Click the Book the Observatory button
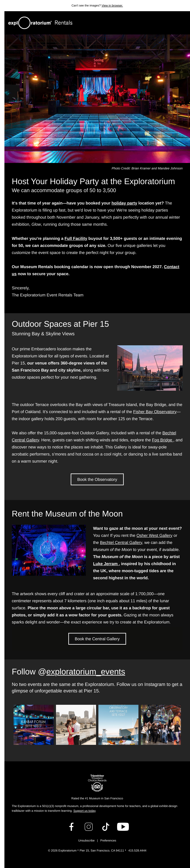Image resolution: width=190 pixels, height=868 pixels. click(97, 479)
